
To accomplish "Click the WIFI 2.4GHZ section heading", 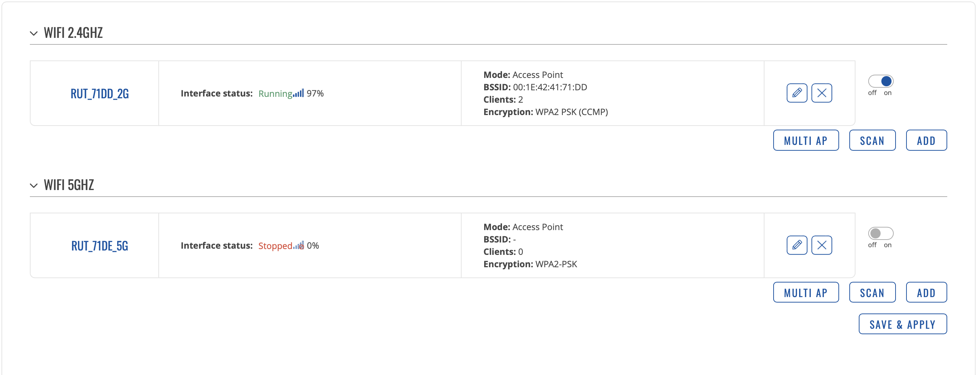I will [x=73, y=33].
